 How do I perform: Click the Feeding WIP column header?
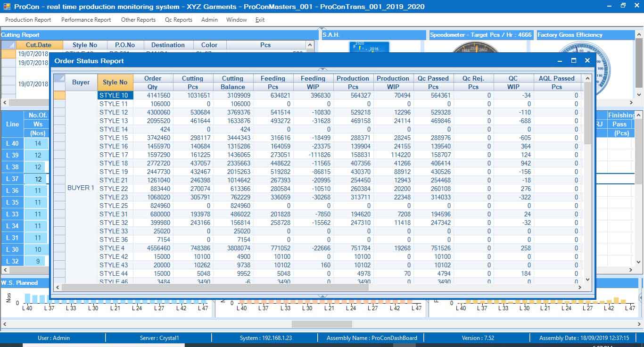pyautogui.click(x=313, y=83)
